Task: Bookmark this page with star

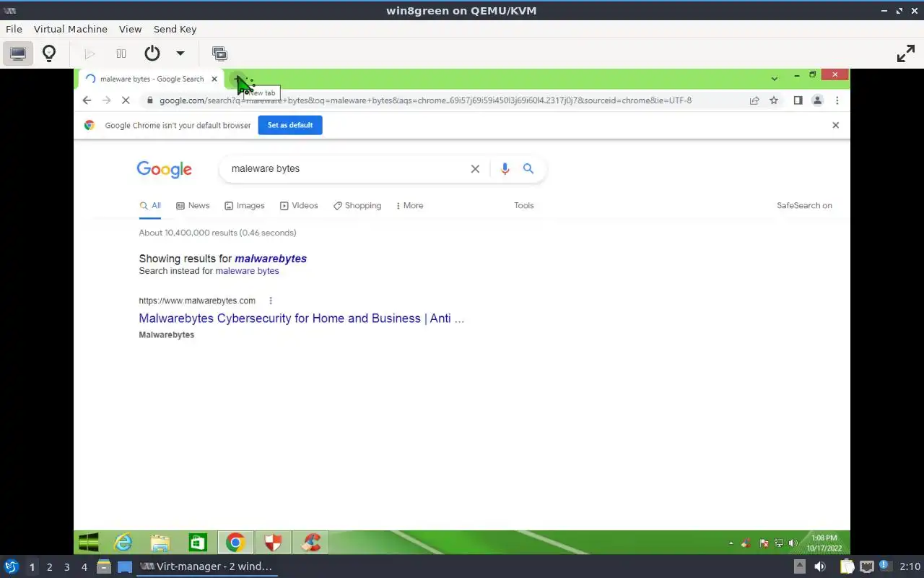Action: point(774,100)
